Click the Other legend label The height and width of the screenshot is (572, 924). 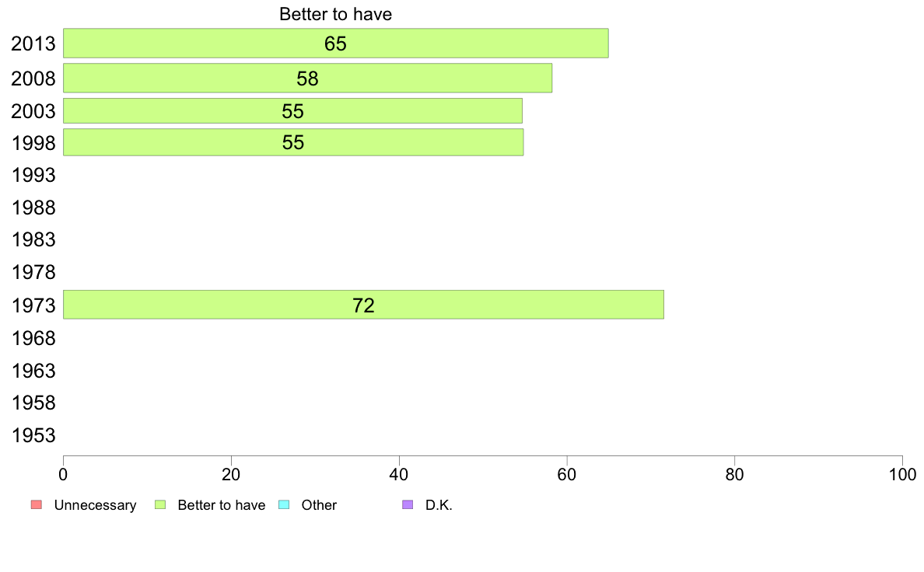coord(319,505)
